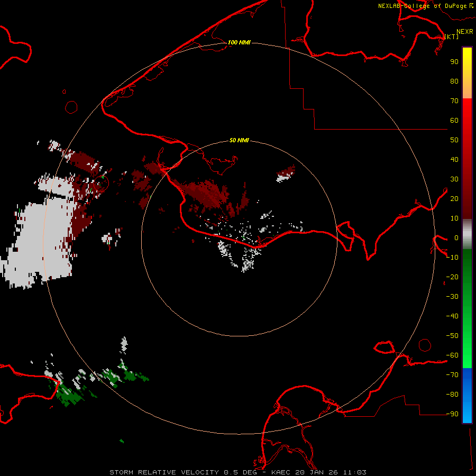Click the blue segment of the color bar
The height and width of the screenshot is (476, 476).
(467, 395)
